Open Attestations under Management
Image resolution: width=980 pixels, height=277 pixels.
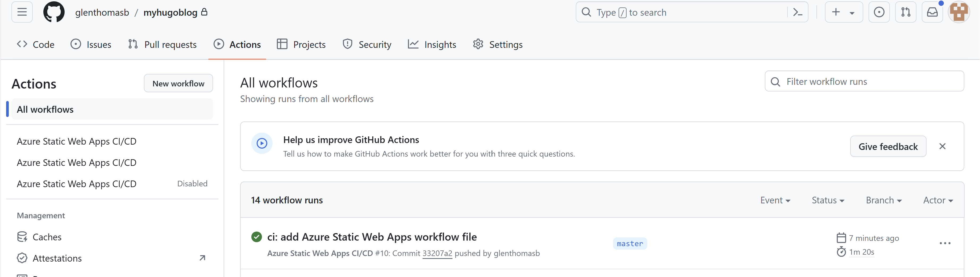click(112, 258)
